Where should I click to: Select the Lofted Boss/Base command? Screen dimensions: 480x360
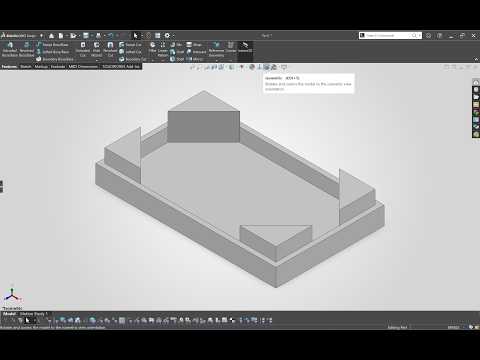coord(53,52)
